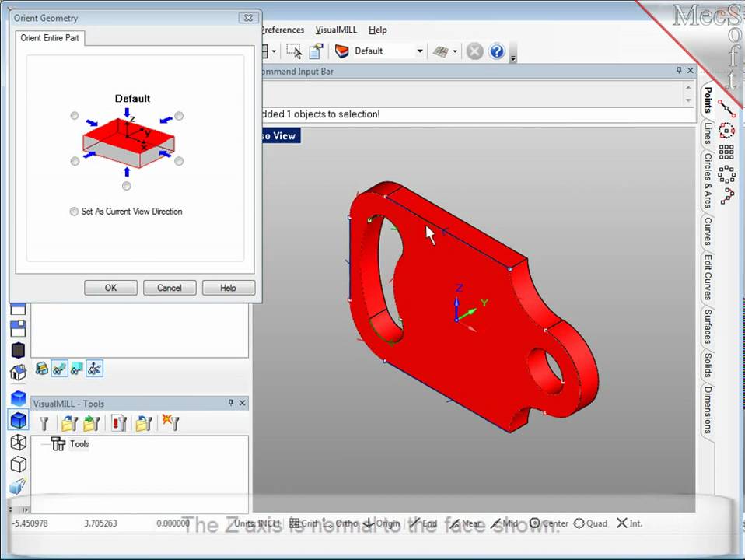The width and height of the screenshot is (745, 560).
Task: Toggle Ortho mode in status bar
Action: coord(340,523)
